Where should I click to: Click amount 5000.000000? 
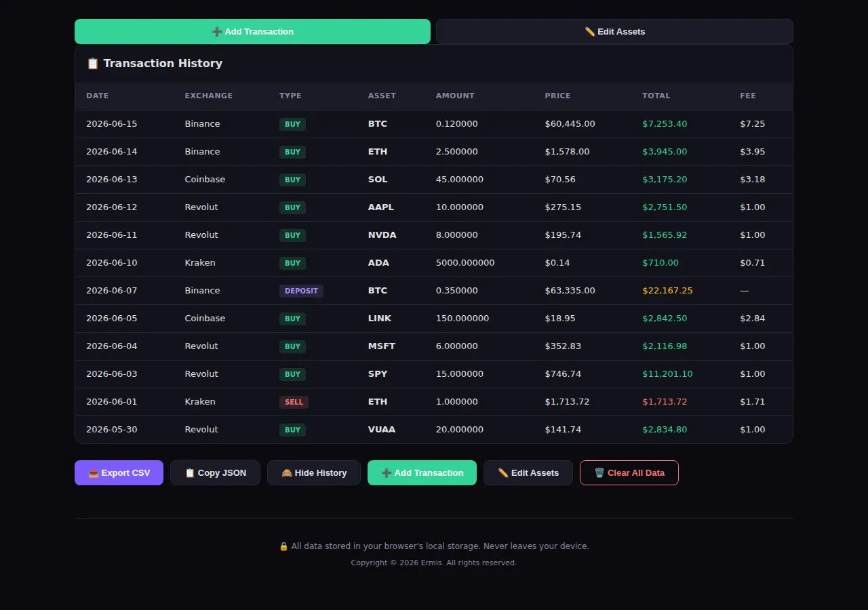(465, 263)
